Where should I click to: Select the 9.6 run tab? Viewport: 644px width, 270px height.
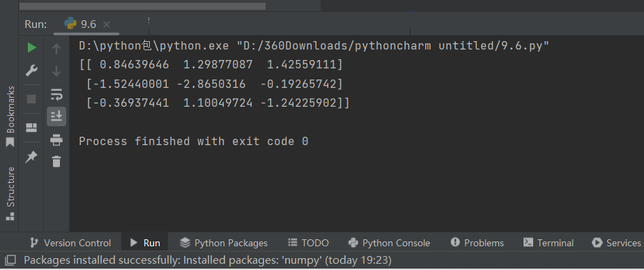[x=88, y=24]
